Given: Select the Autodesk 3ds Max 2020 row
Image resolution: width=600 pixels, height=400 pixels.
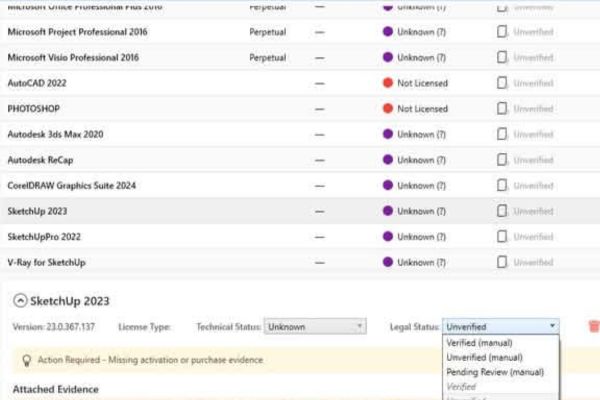Looking at the screenshot, I should pyautogui.click(x=300, y=134).
